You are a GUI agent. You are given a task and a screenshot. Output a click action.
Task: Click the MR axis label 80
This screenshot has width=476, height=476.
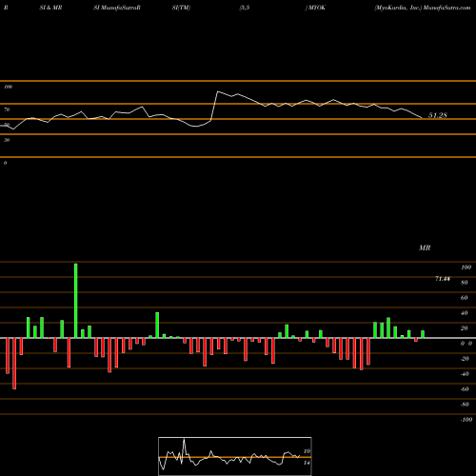click(x=465, y=283)
